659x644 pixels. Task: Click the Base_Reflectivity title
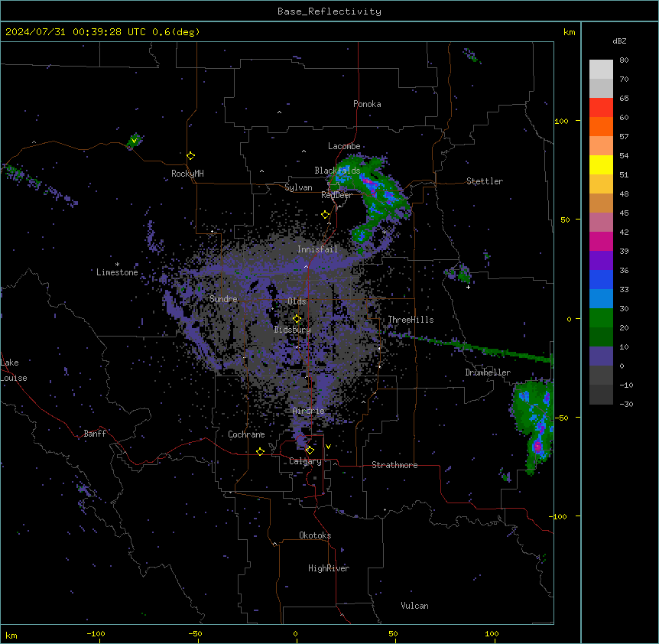coord(329,11)
